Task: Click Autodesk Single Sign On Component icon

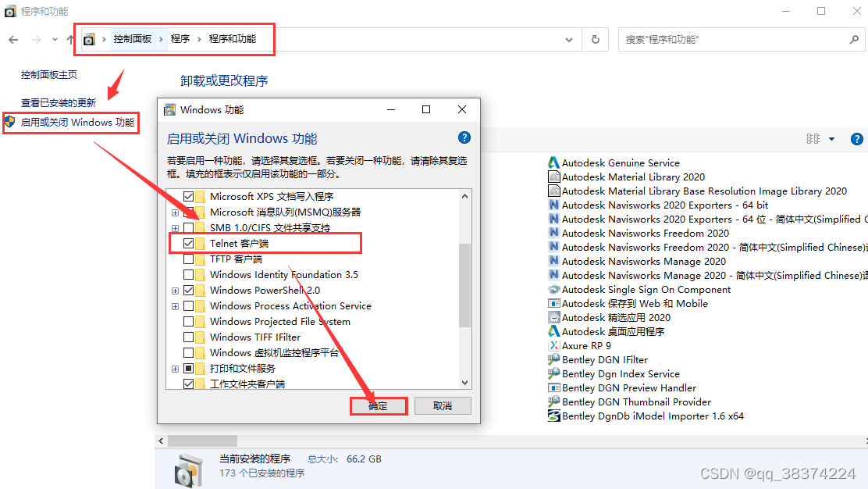Action: (x=553, y=289)
